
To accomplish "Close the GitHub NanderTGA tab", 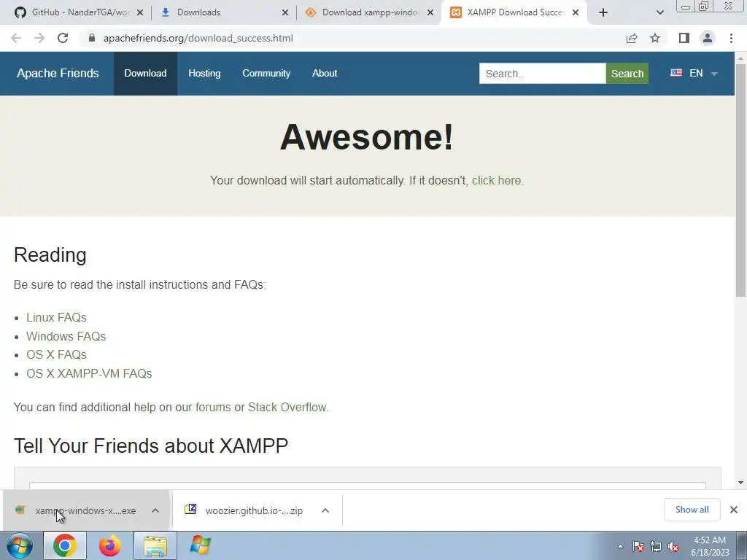I will pos(140,12).
